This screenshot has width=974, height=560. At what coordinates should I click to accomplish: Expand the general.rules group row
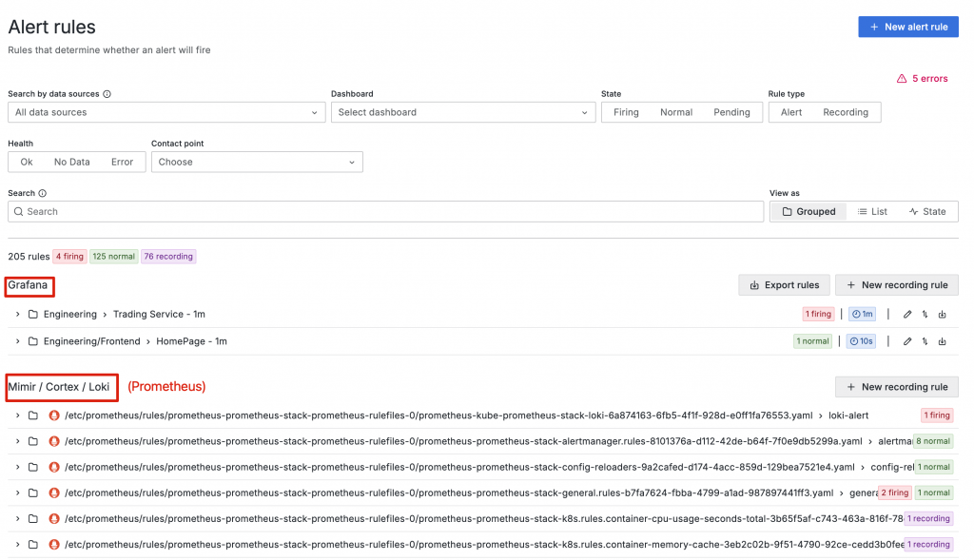17,492
